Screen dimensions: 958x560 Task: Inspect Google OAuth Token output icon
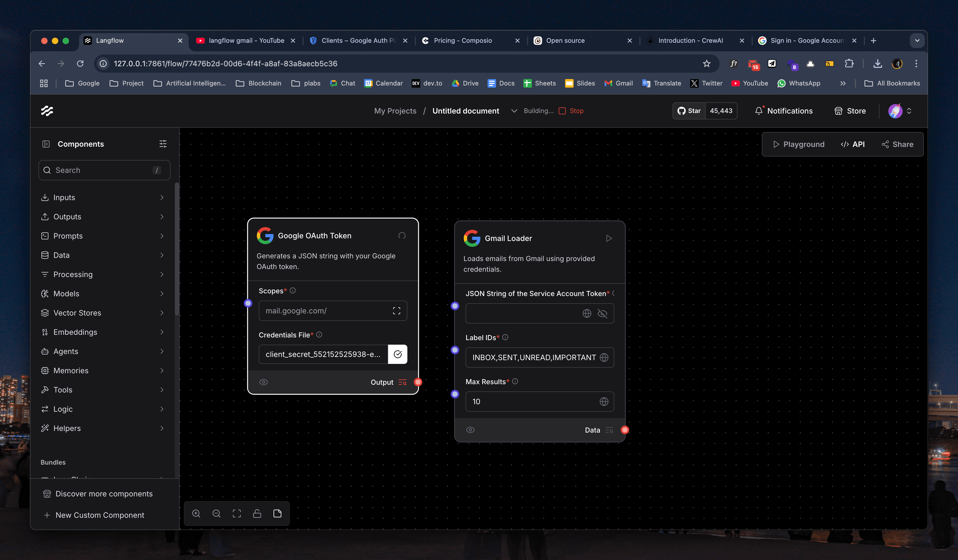point(403,382)
